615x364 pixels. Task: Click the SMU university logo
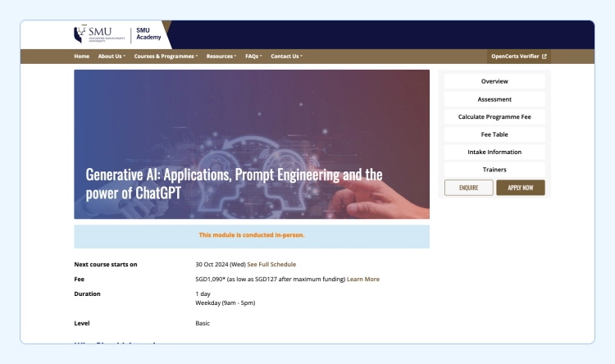click(99, 34)
